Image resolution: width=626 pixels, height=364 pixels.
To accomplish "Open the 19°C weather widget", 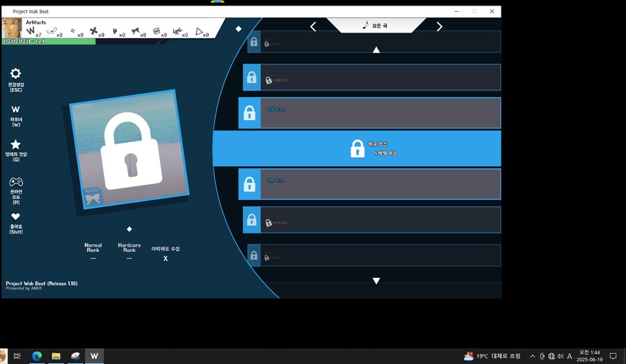I will pyautogui.click(x=492, y=356).
